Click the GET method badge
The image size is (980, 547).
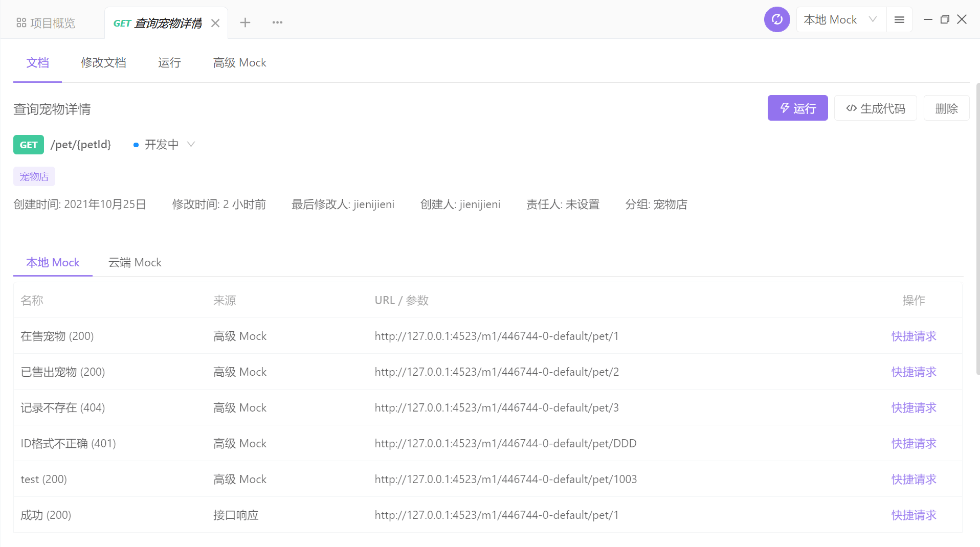pyautogui.click(x=28, y=145)
